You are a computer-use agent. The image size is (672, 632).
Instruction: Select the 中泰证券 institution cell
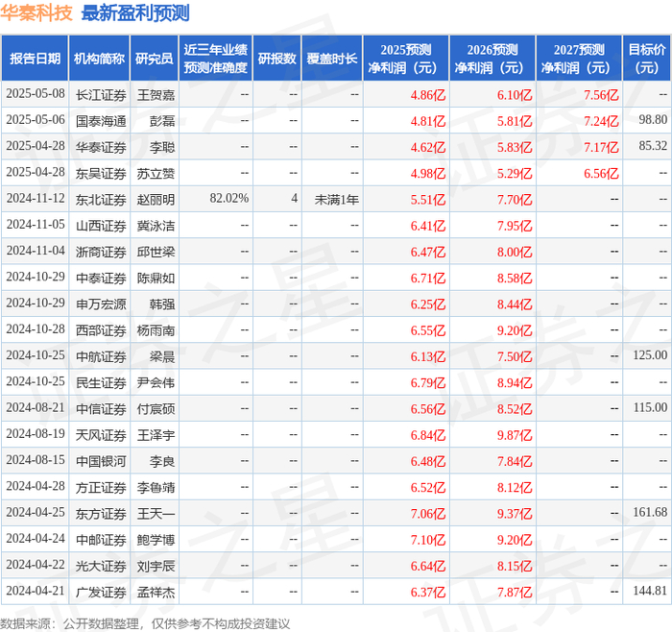pyautogui.click(x=101, y=278)
